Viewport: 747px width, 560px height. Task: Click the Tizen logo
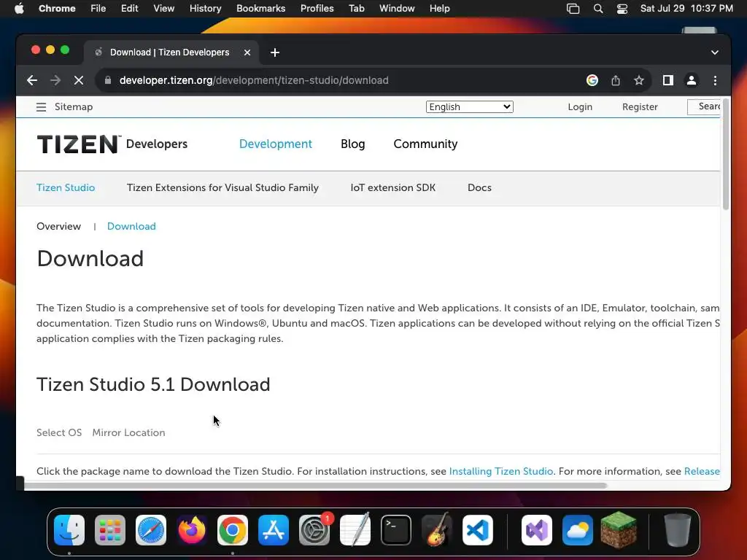coord(79,144)
